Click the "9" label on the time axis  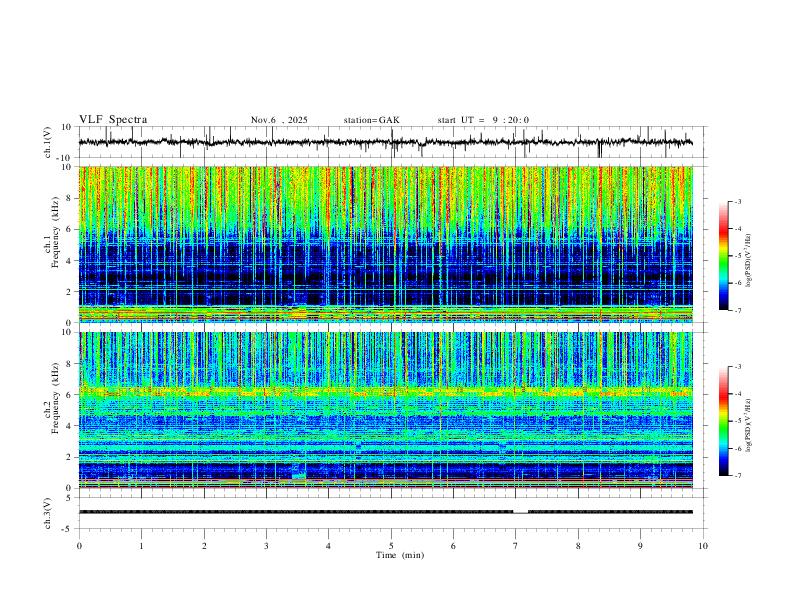(x=640, y=546)
